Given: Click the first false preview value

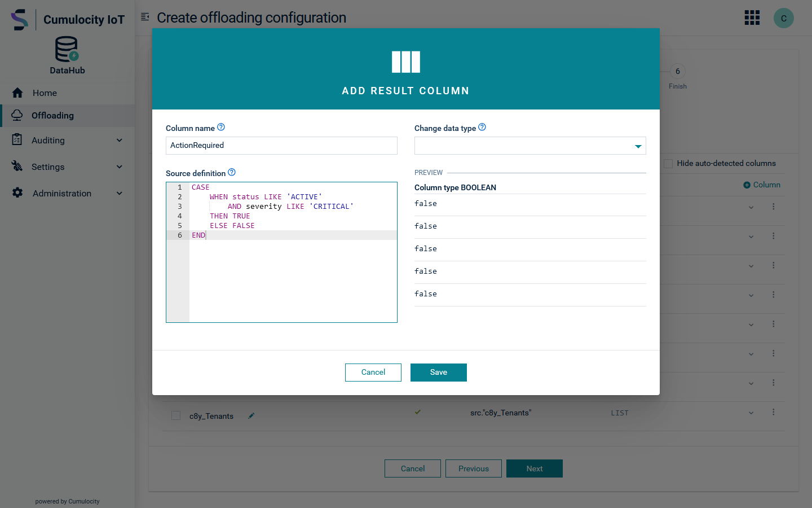Looking at the screenshot, I should click(426, 203).
